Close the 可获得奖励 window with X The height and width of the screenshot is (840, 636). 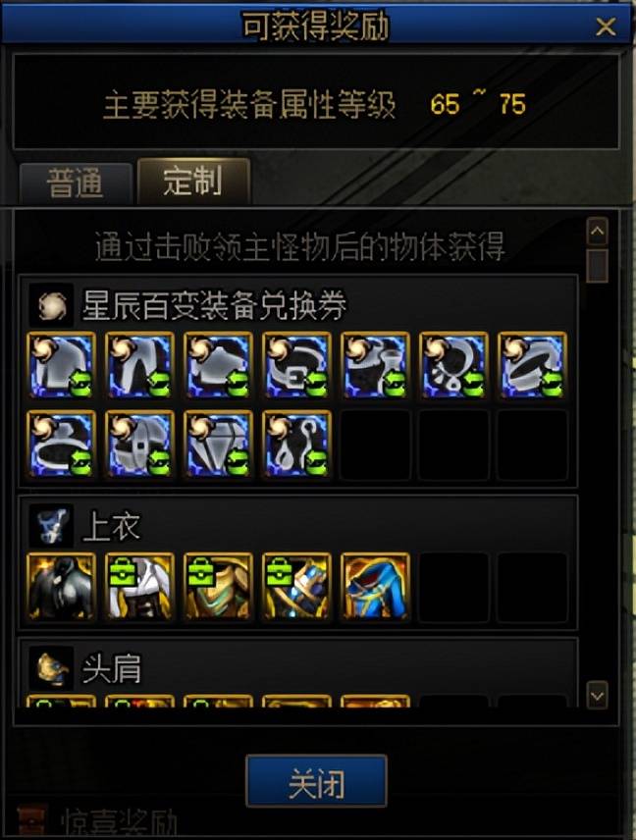[x=606, y=26]
